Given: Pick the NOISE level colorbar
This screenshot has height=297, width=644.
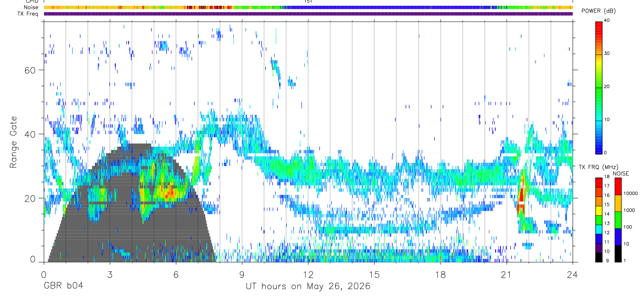Looking at the screenshot, I should click(618, 220).
